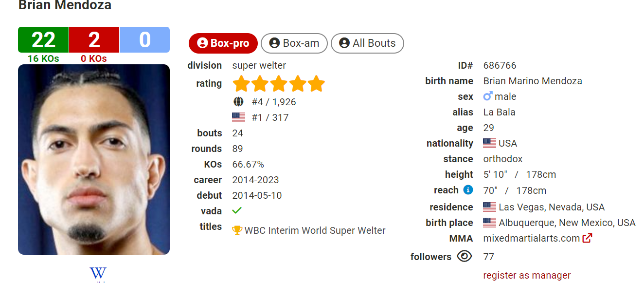The image size is (644, 283).
Task: Switch to the Box-am tab
Action: (294, 43)
